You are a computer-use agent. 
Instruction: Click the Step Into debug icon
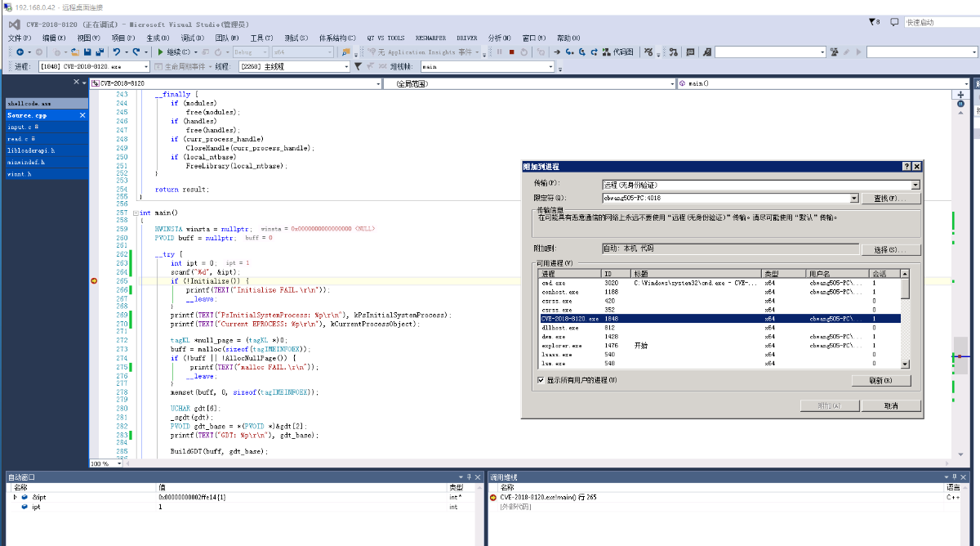click(569, 51)
